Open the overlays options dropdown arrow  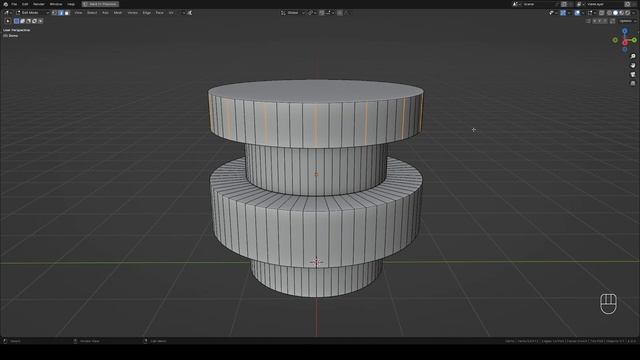tap(583, 13)
